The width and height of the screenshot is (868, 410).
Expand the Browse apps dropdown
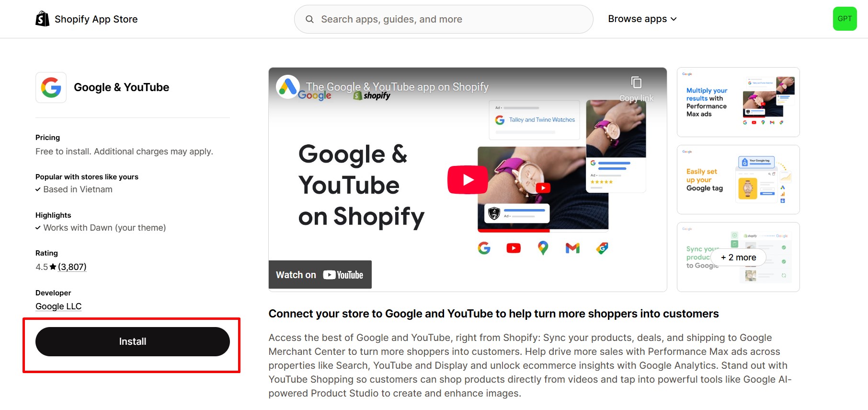pos(642,19)
